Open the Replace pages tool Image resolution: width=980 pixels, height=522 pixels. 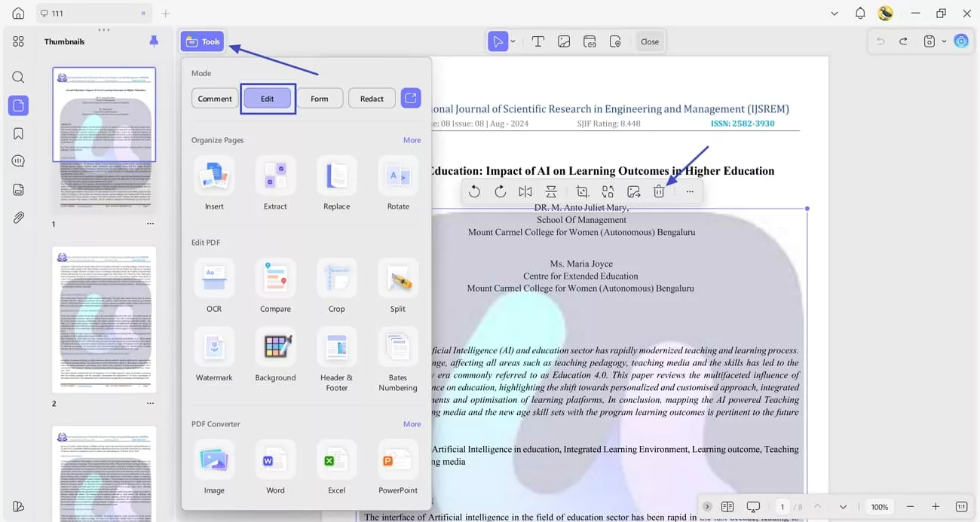point(336,183)
